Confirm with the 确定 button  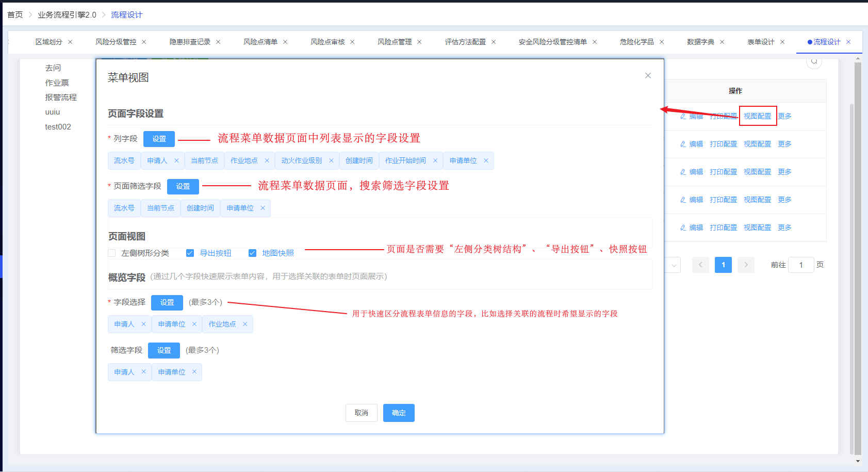[399, 413]
